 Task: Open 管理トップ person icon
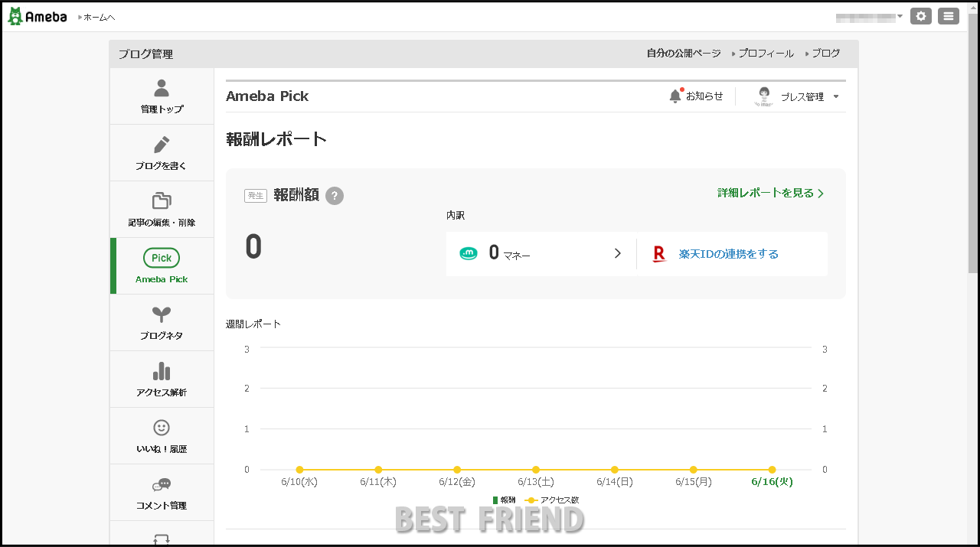click(162, 88)
